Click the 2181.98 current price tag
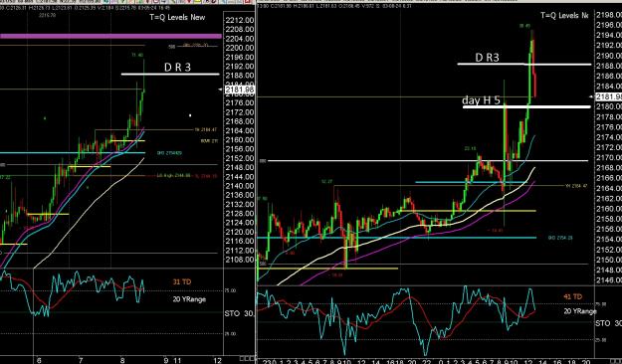622x364 pixels. pyautogui.click(x=240, y=91)
